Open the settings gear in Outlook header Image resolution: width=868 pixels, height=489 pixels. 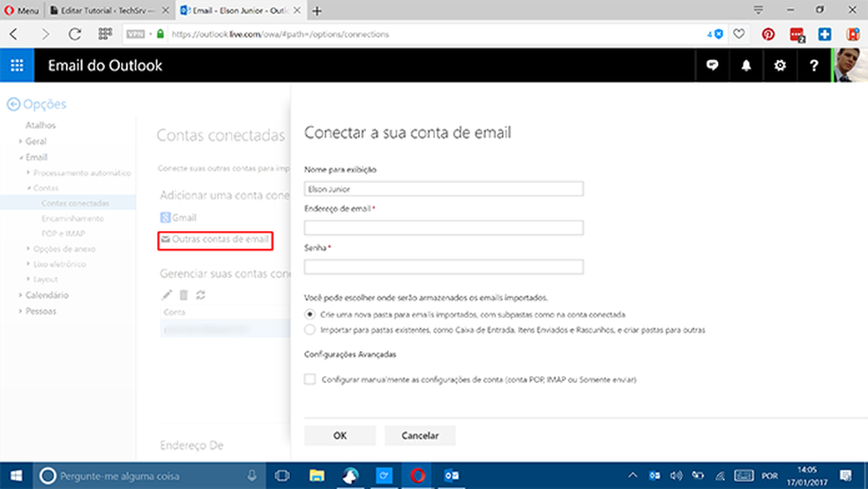(780, 65)
